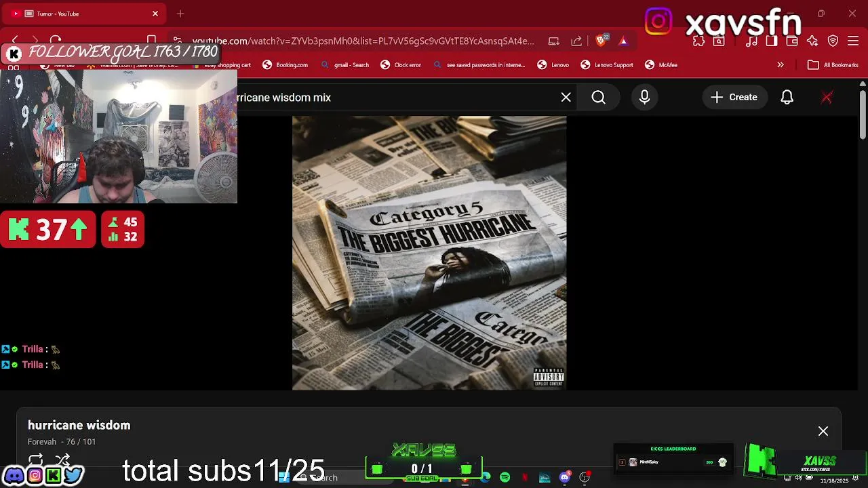Image resolution: width=868 pixels, height=488 pixels.
Task: Open All Bookmarks folder
Action: (834, 65)
